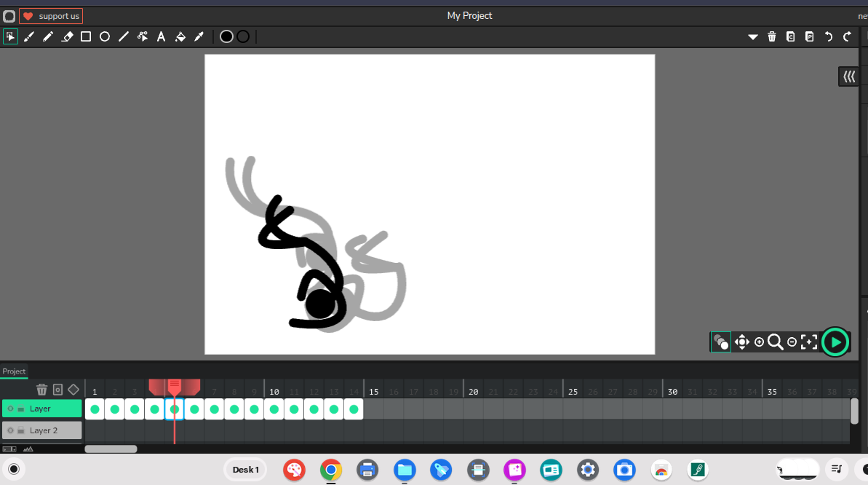The height and width of the screenshot is (485, 868).
Task: Play the animation
Action: pyautogui.click(x=835, y=342)
